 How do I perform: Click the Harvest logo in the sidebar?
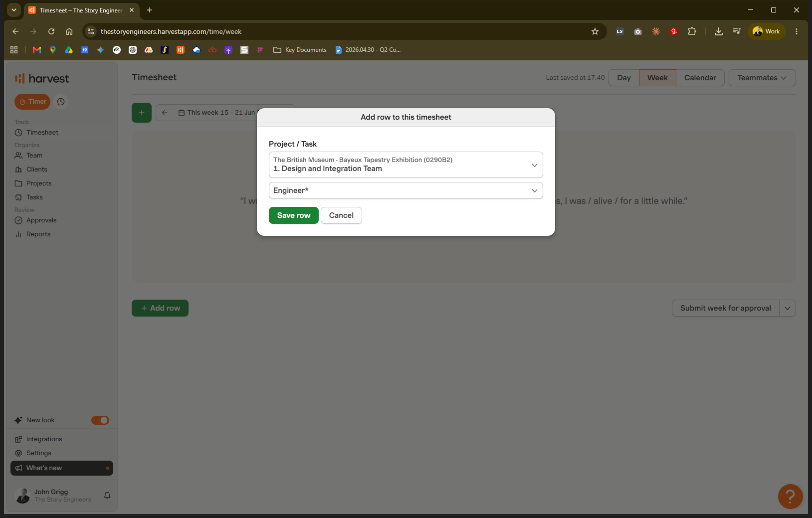(x=42, y=78)
